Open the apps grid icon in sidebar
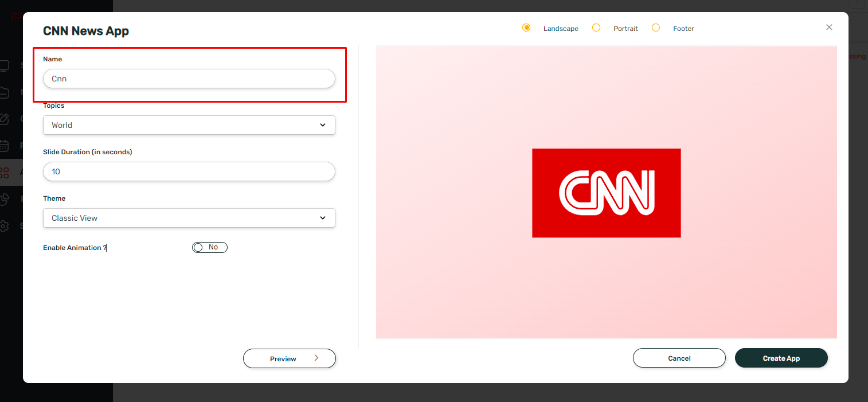Image resolution: width=868 pixels, height=402 pixels. 5,172
